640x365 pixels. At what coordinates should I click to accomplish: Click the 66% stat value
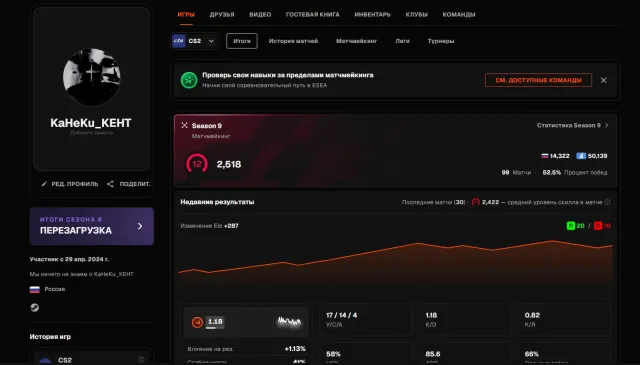click(531, 354)
